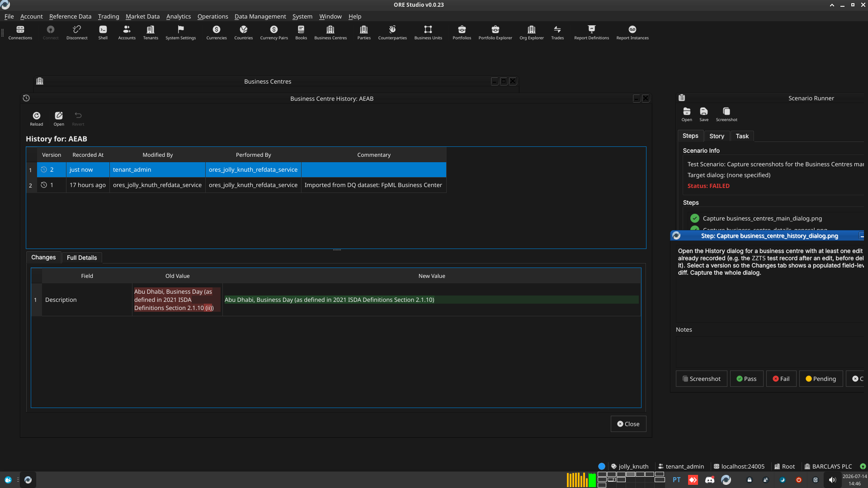This screenshot has width=868, height=488.
Task: Click the Old Value column header
Action: (177, 276)
